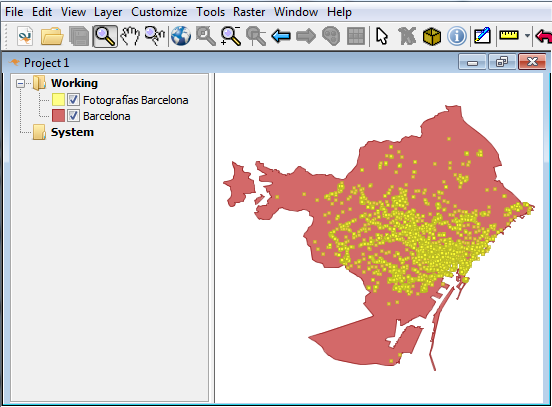Uncheck the Fotografías Barcelona layer checkbox

click(x=73, y=100)
